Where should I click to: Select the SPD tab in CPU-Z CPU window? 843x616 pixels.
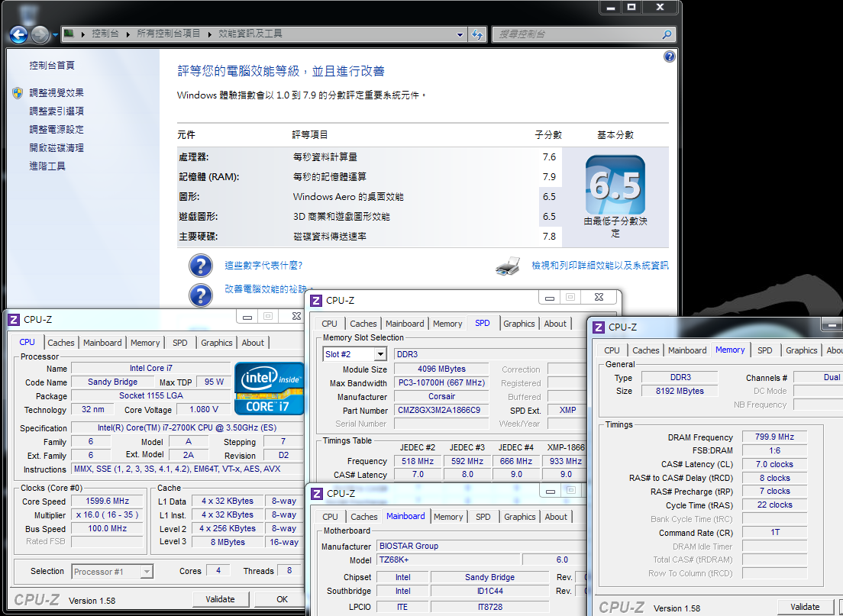[180, 343]
